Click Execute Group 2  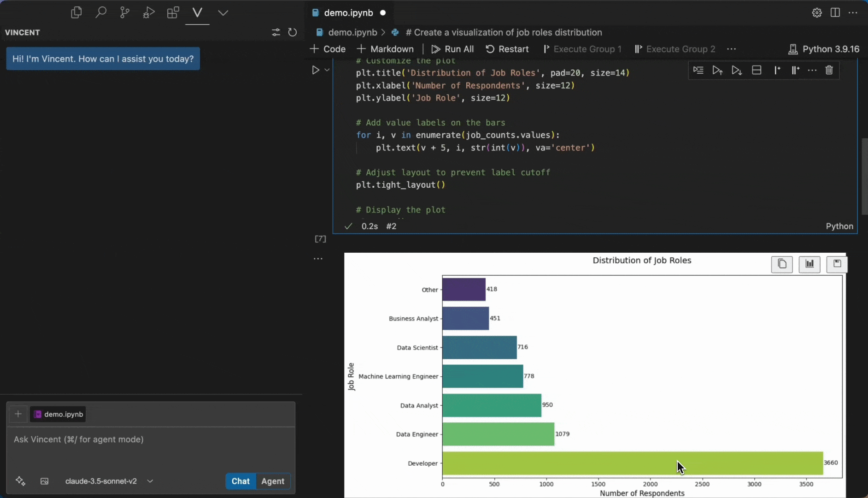pos(675,49)
